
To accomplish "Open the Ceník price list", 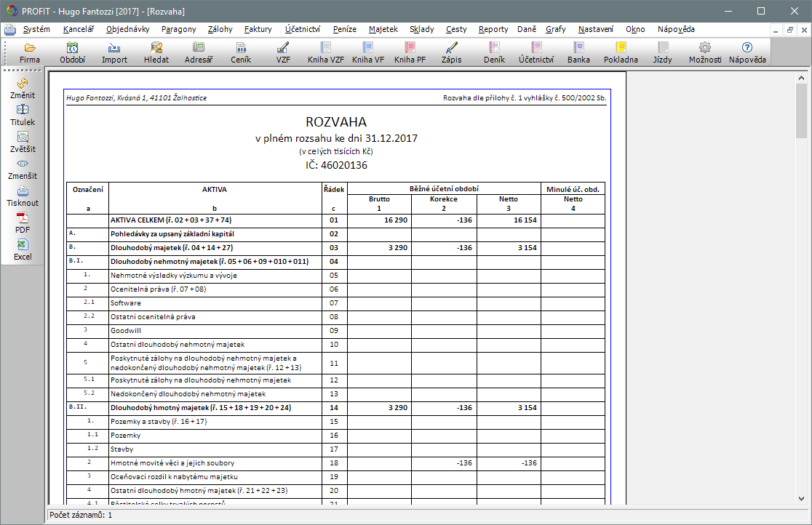I will [241, 53].
